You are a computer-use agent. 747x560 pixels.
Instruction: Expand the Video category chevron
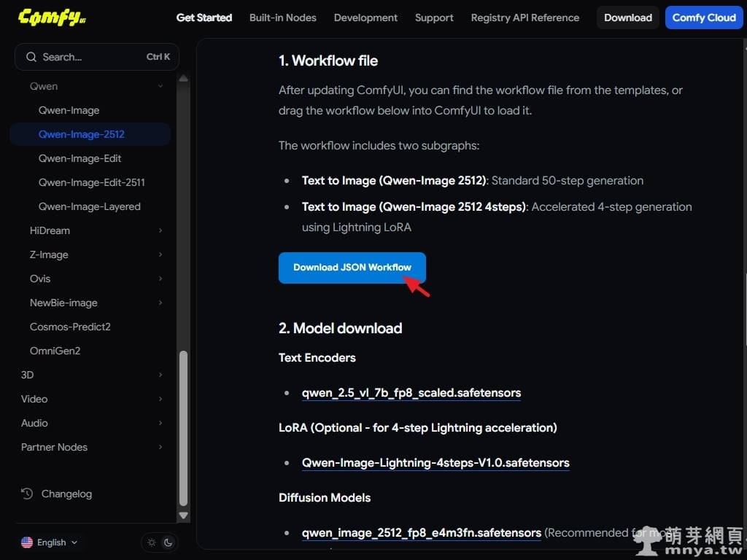160,399
